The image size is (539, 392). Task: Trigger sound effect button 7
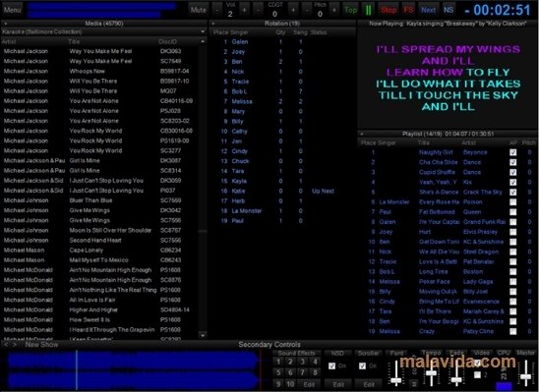coord(303,372)
